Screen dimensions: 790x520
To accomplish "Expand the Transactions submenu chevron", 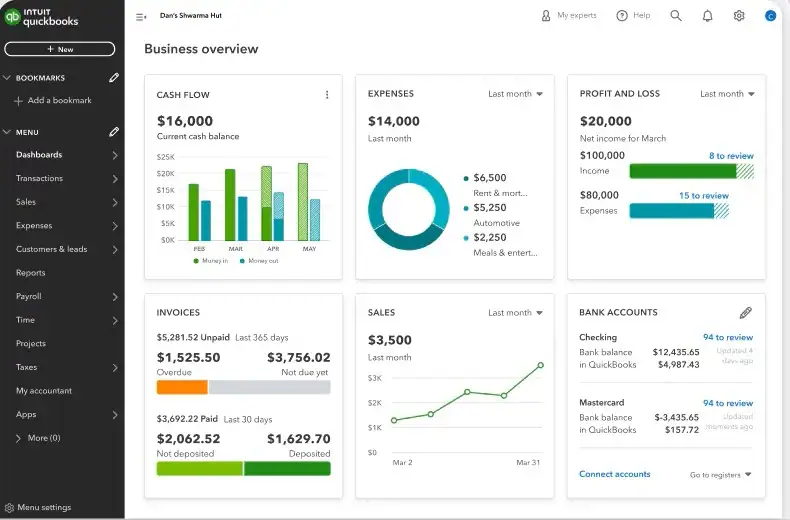I will click(x=115, y=179).
